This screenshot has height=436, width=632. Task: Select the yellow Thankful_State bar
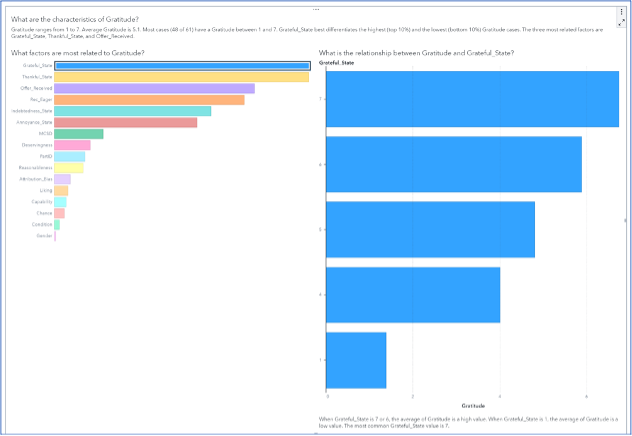point(181,77)
